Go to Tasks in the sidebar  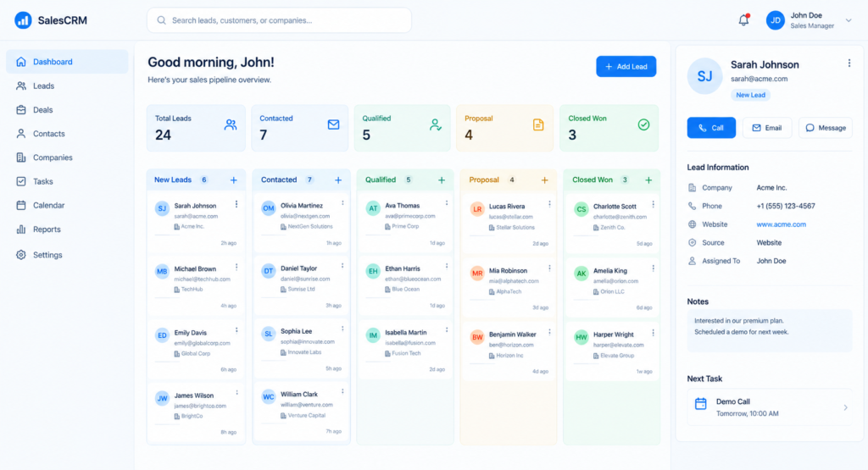pos(67,181)
